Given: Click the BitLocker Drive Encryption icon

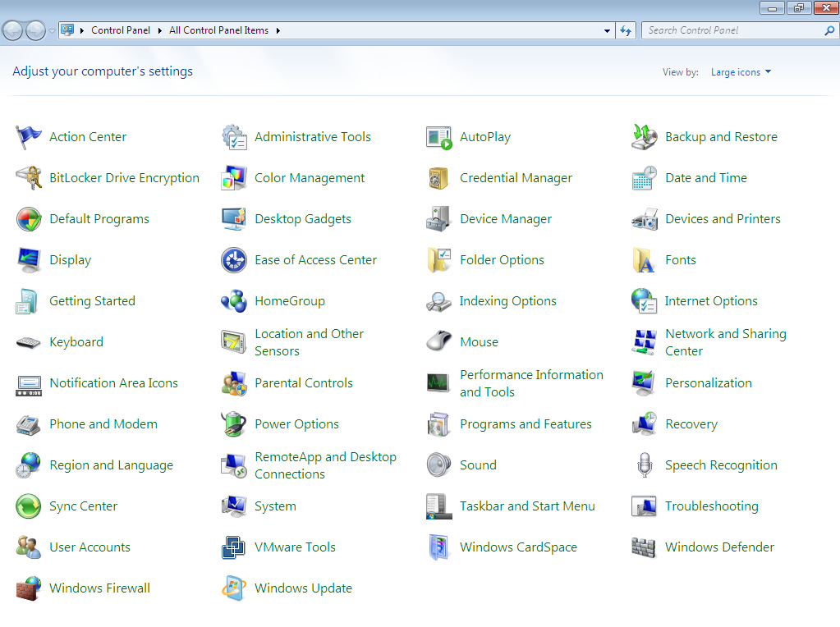Looking at the screenshot, I should point(29,178).
